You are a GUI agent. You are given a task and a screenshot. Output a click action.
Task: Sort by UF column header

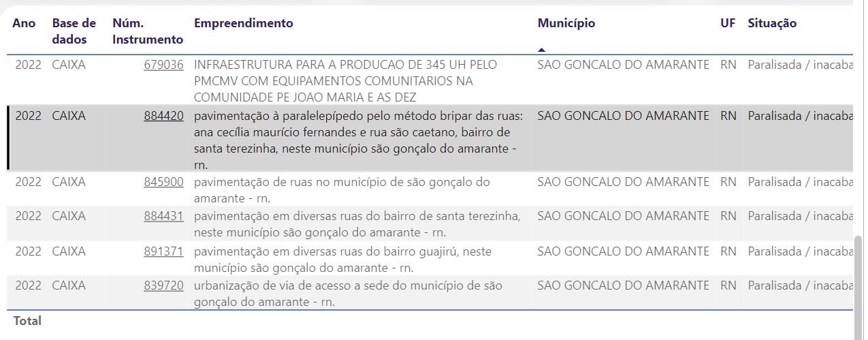point(728,24)
